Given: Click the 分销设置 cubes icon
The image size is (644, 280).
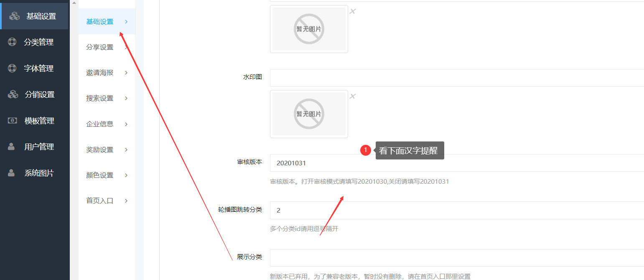Looking at the screenshot, I should click(13, 95).
